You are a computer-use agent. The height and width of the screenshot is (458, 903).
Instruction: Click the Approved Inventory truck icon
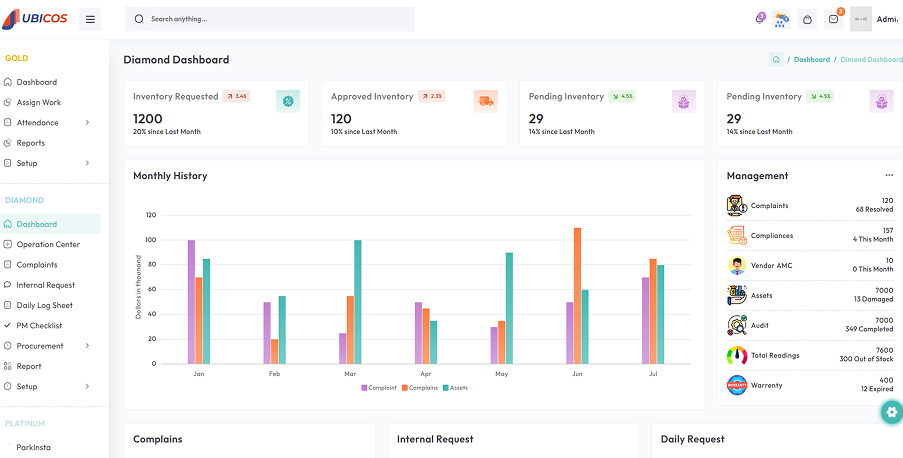point(486,101)
